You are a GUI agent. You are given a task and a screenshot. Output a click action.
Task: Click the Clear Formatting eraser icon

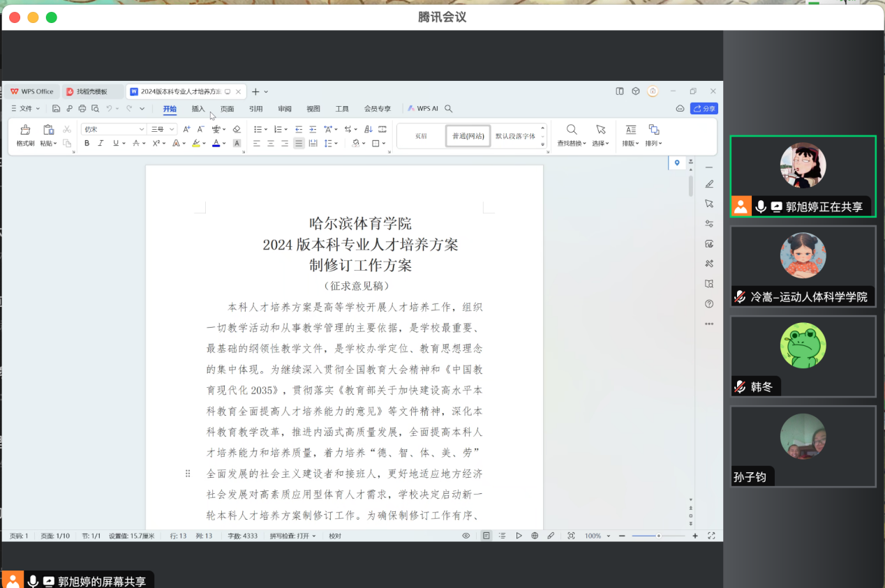tap(237, 129)
